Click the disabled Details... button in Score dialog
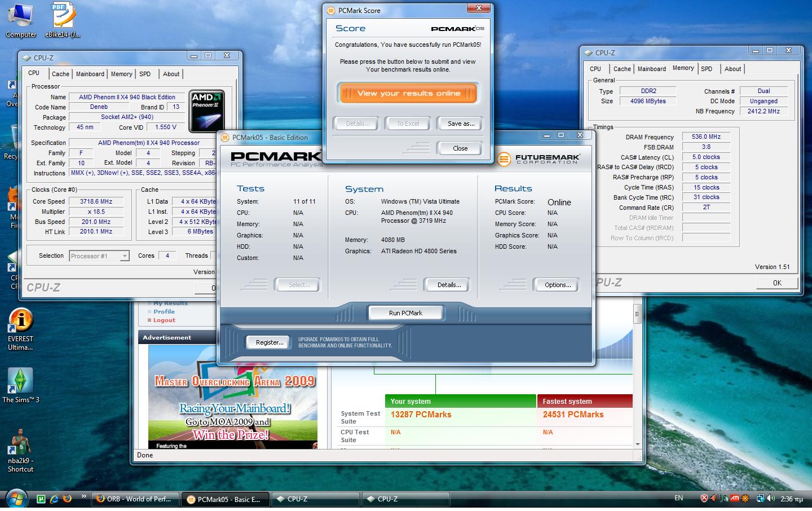The image size is (812, 511). (x=358, y=124)
